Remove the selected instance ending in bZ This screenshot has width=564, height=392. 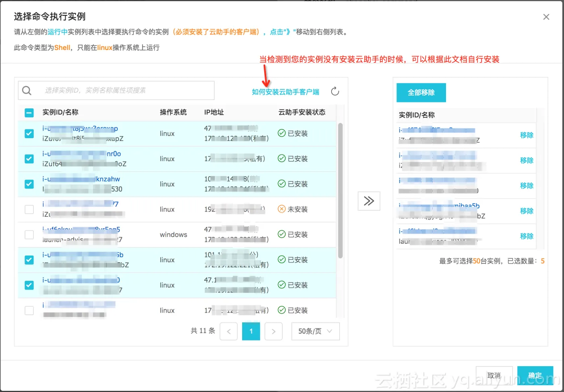[527, 211]
